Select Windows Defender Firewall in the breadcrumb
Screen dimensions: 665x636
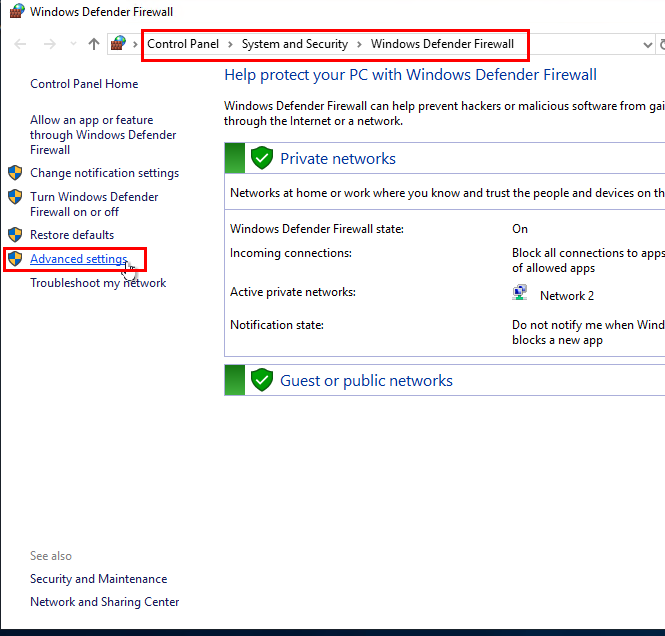tap(442, 44)
